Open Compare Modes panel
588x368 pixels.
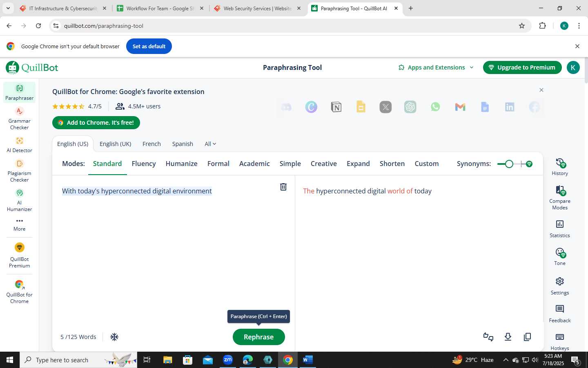(560, 198)
